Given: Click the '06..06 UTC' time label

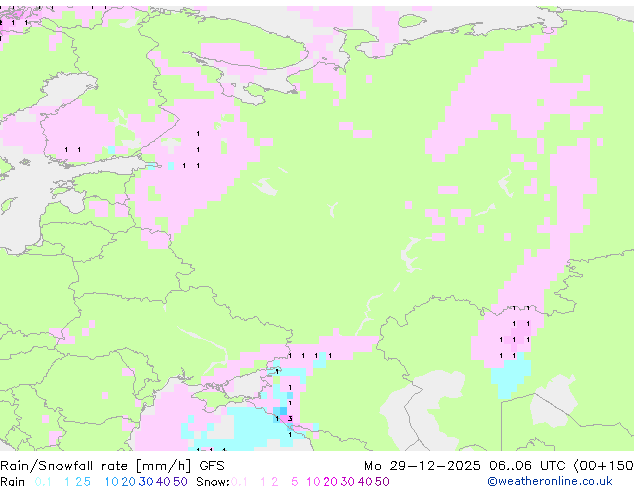Looking at the screenshot, I should pos(529,466).
